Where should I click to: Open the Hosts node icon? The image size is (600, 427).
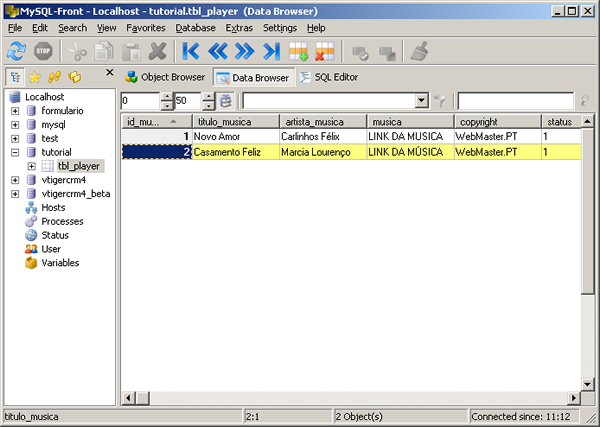tap(31, 208)
